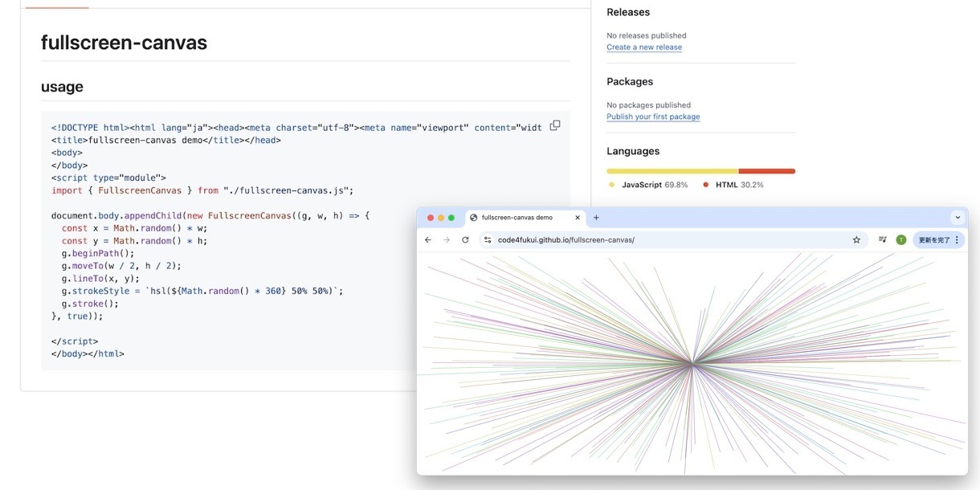Reload the fullscreen-canvas demo page

coord(465,240)
